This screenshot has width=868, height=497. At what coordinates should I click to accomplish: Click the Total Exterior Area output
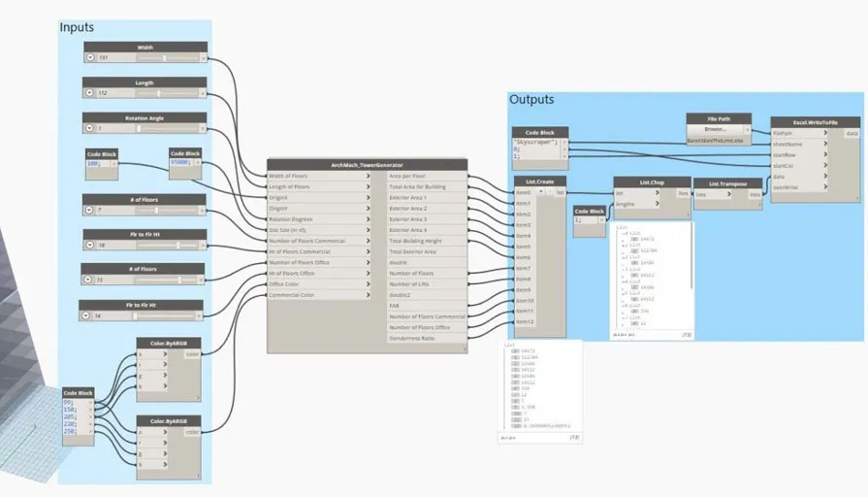pos(427,251)
